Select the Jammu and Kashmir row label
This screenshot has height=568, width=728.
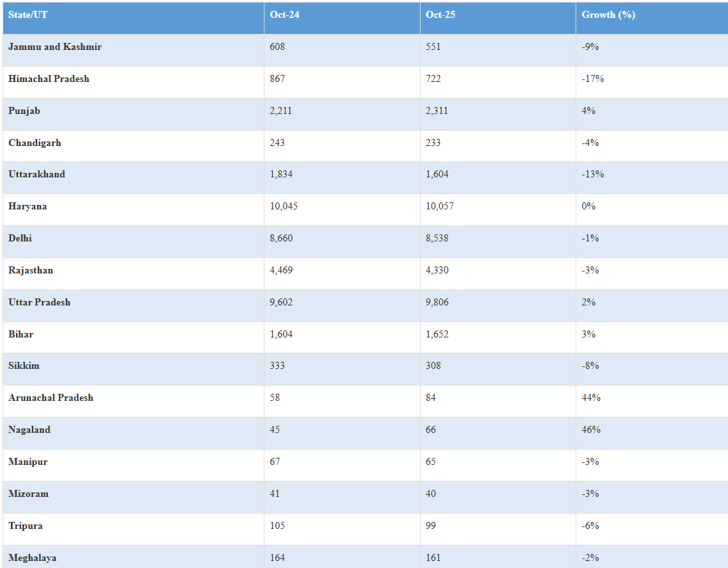pos(55,47)
